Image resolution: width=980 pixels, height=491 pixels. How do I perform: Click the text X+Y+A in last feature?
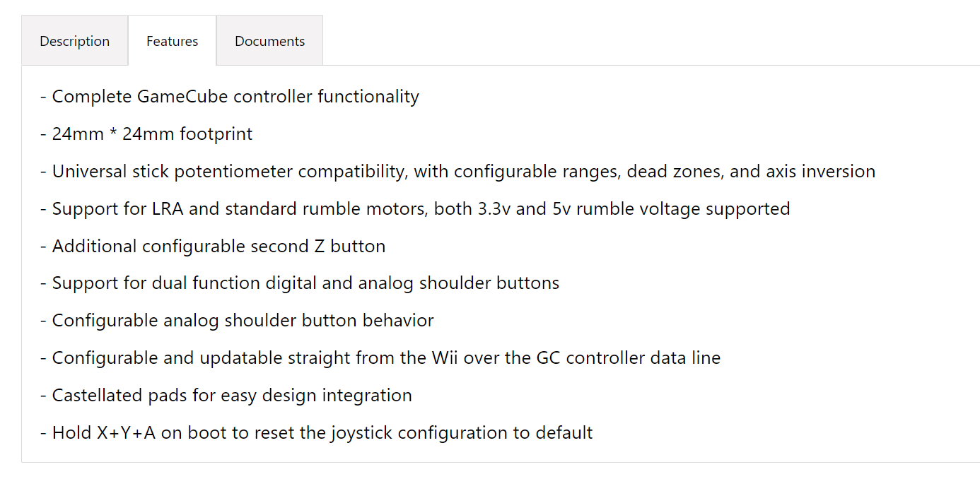point(126,433)
